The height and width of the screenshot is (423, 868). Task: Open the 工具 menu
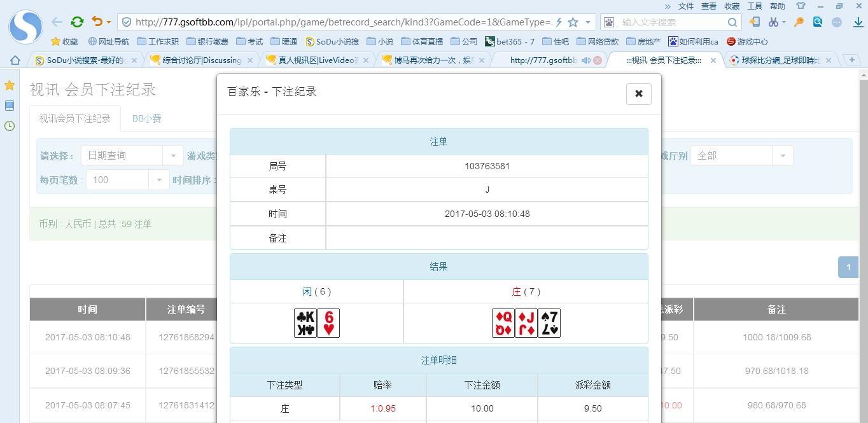pyautogui.click(x=754, y=6)
